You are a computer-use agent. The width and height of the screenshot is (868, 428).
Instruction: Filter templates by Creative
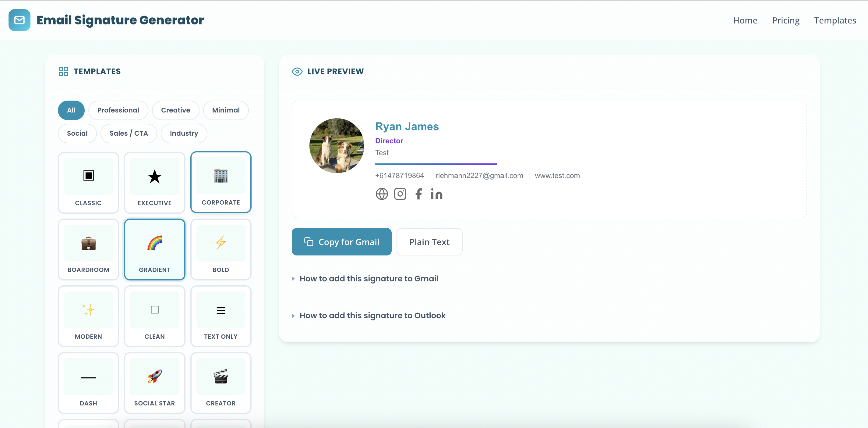click(x=175, y=110)
